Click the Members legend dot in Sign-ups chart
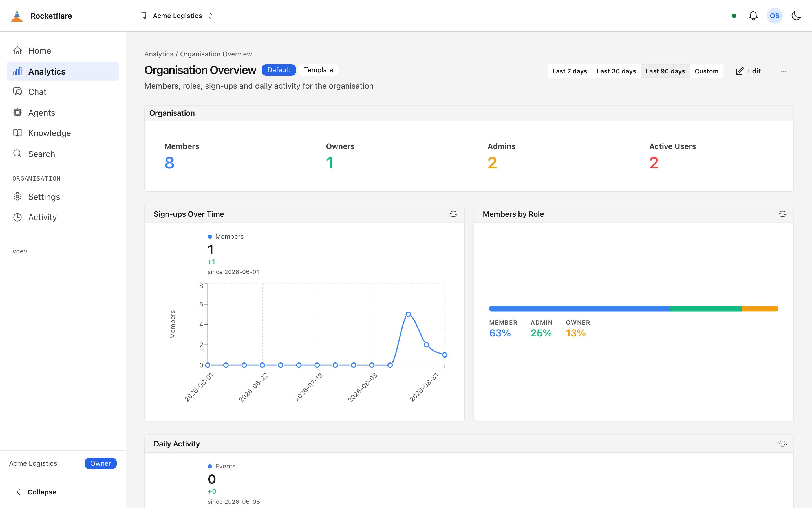This screenshot has width=812, height=508. pos(210,237)
